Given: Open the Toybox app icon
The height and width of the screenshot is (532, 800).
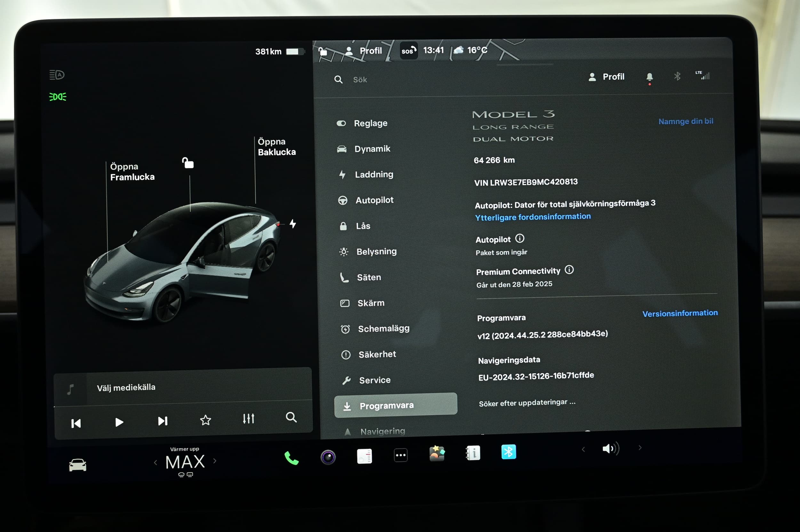Looking at the screenshot, I should [x=437, y=454].
